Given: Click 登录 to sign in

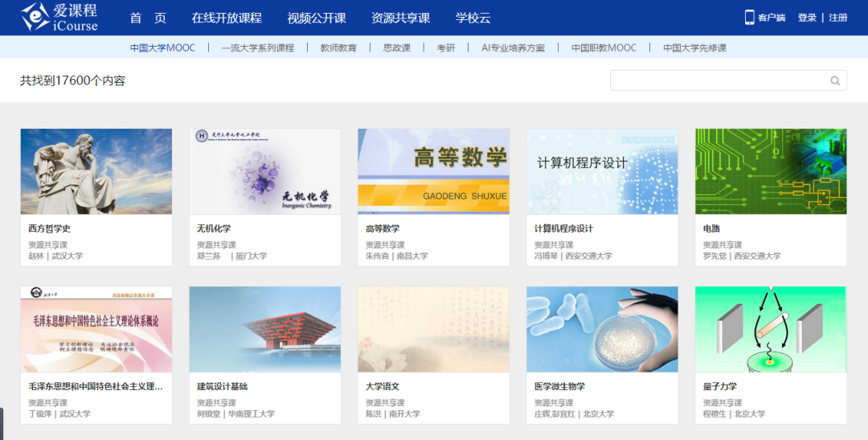Looking at the screenshot, I should [807, 18].
